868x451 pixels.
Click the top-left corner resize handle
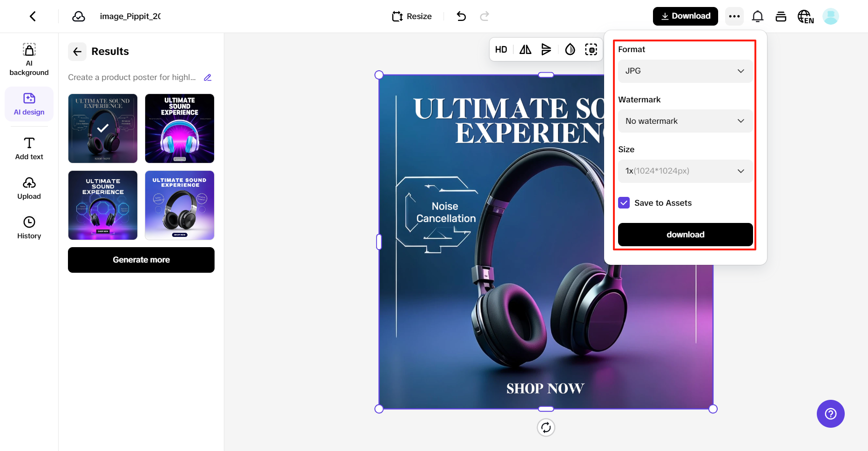point(379,75)
